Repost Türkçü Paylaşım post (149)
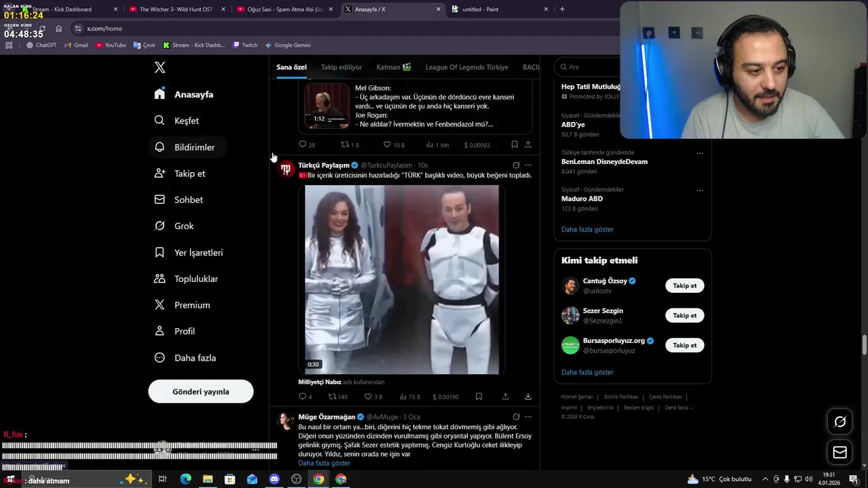Screen dimensions: 868x488 (x=338, y=396)
